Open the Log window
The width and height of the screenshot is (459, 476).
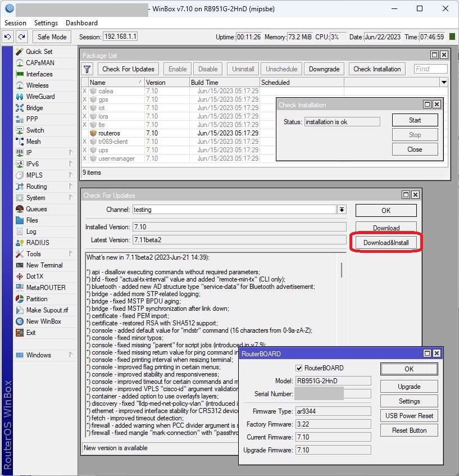(x=31, y=232)
